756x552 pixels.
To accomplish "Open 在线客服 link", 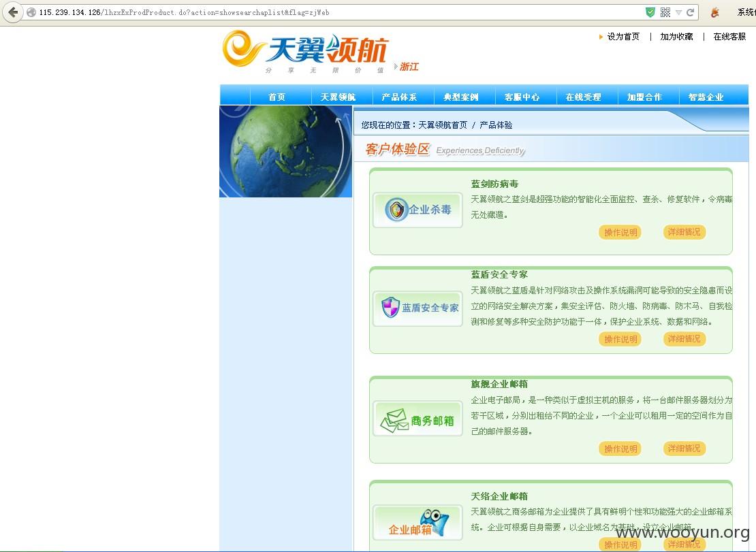I will tap(729, 37).
